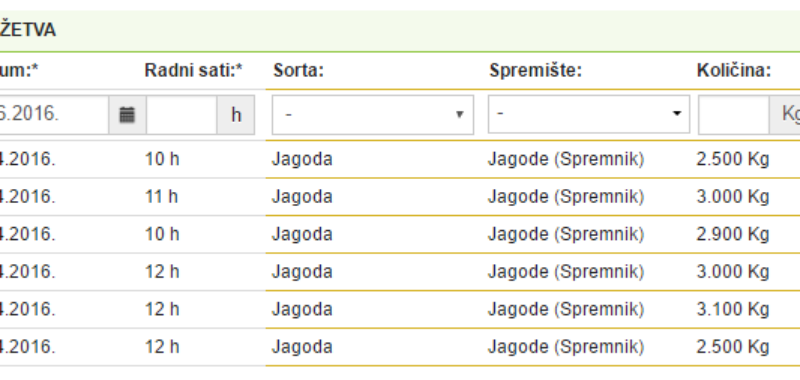
Task: Open the calendar date picker icon
Action: coord(127,115)
